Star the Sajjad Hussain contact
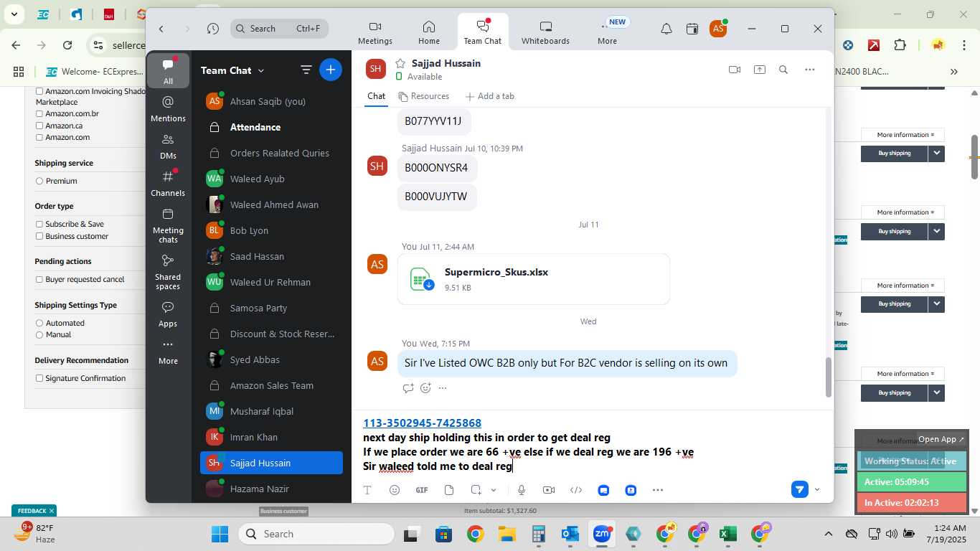The height and width of the screenshot is (551, 980). point(400,63)
